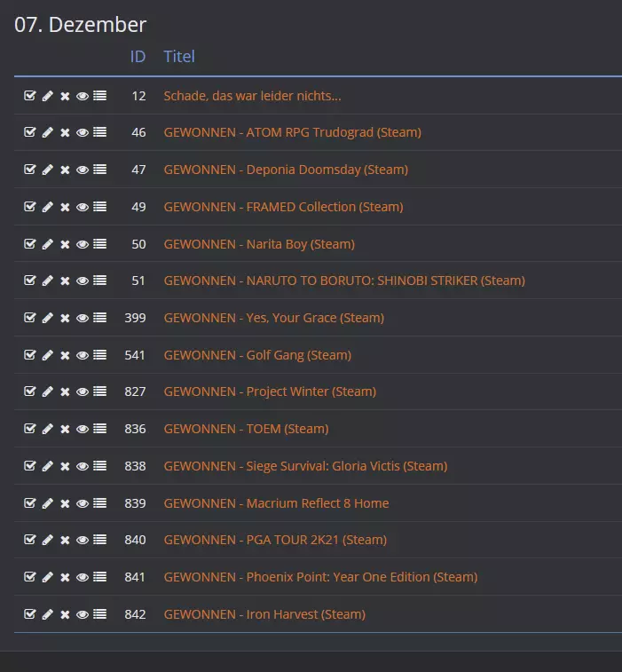Open list icon for Deponia Doomsday row
622x672 pixels.
tap(99, 170)
